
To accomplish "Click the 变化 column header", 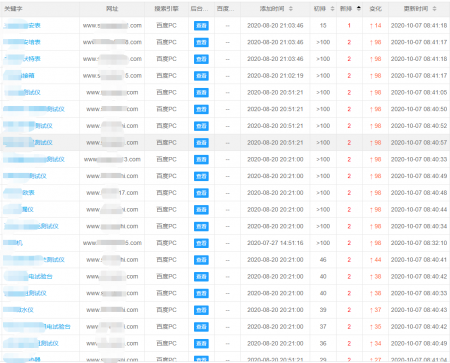I will (x=375, y=9).
